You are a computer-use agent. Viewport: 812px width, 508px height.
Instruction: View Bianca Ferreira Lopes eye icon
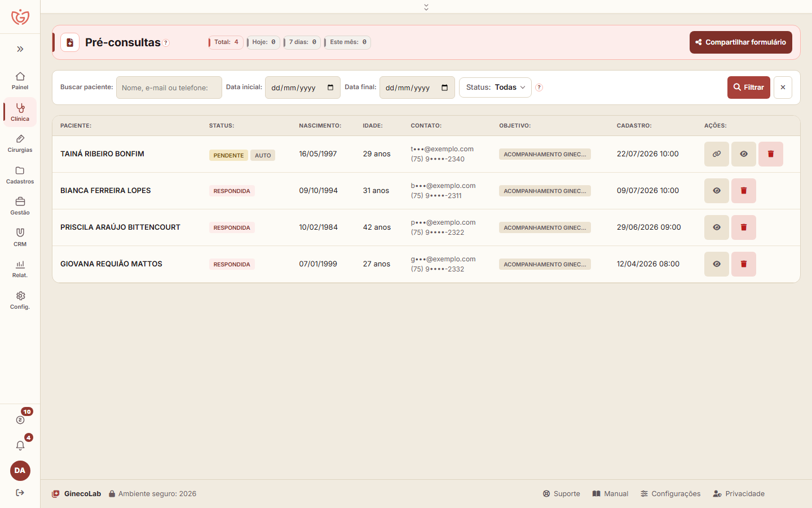click(717, 191)
